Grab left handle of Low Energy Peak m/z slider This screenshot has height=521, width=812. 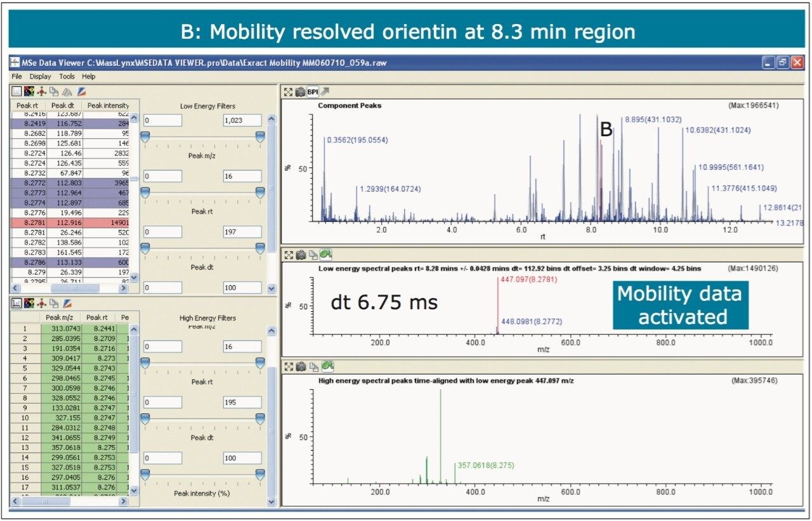145,136
